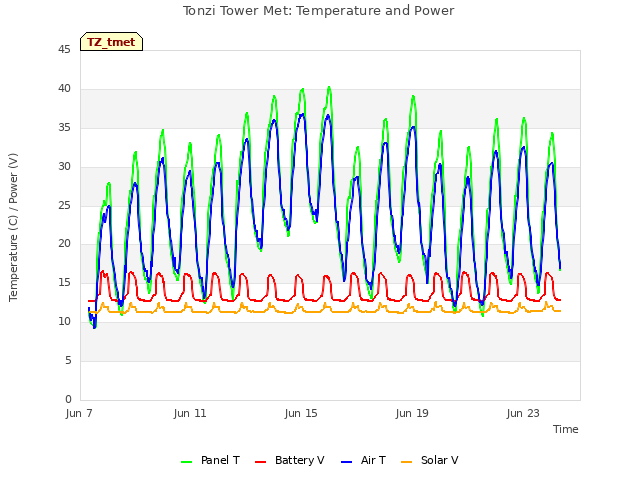640x480 pixels.
Task: Click the Jun 23 x-axis label
Action: pos(523,413)
